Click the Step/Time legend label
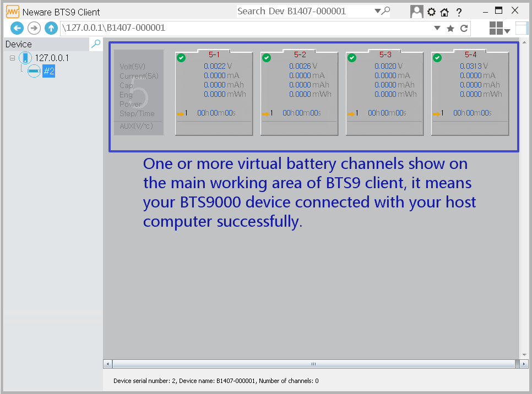The height and width of the screenshot is (394, 532). pos(137,113)
